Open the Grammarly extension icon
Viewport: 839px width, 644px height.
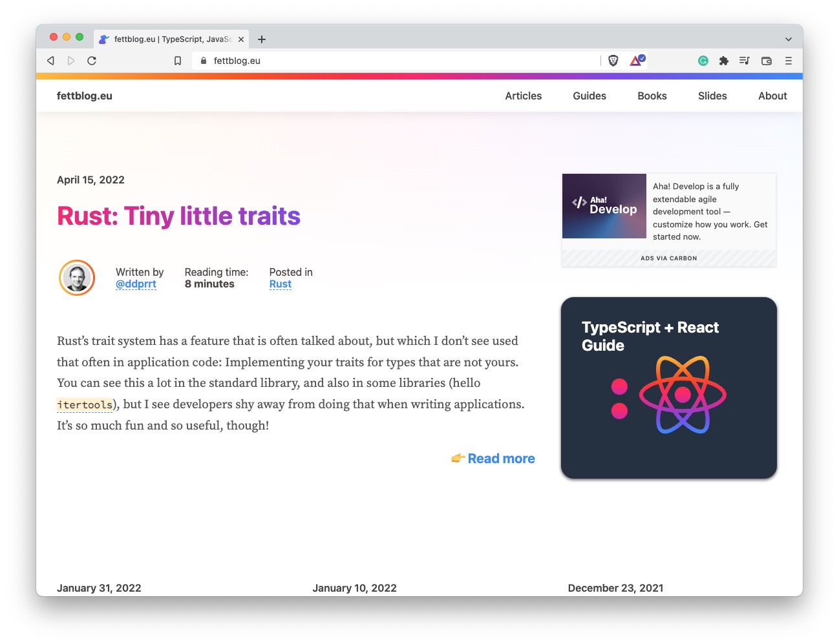click(x=703, y=60)
